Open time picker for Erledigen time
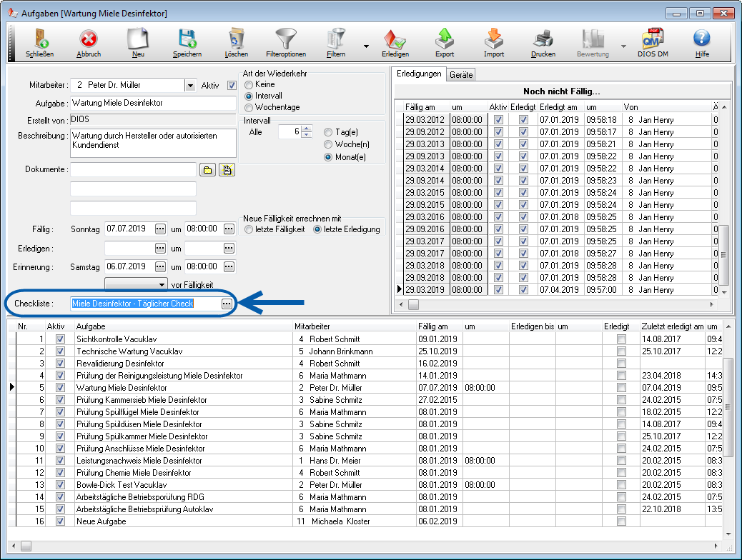Screen dimensions: 742x560 point(229,249)
